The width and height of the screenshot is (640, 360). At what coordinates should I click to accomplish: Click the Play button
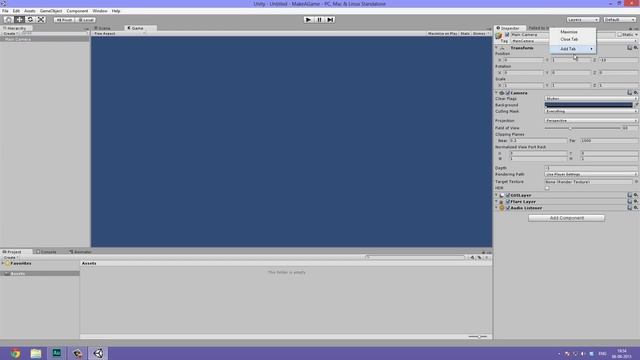pos(308,20)
